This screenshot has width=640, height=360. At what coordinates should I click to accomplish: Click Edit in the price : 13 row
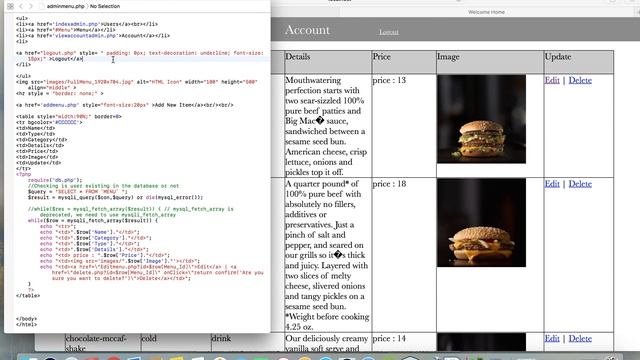click(552, 80)
